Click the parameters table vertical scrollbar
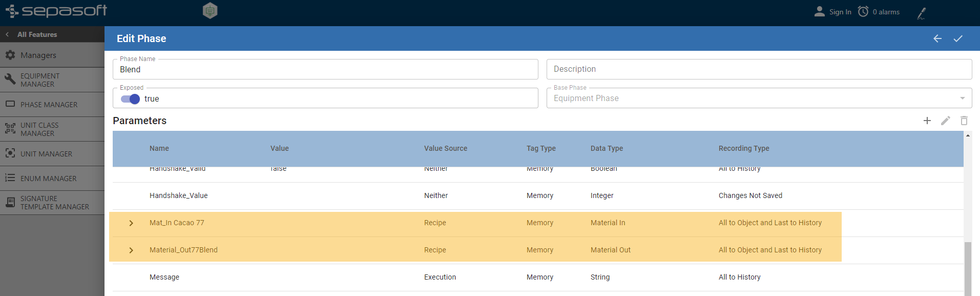980x296 pixels. tap(967, 267)
